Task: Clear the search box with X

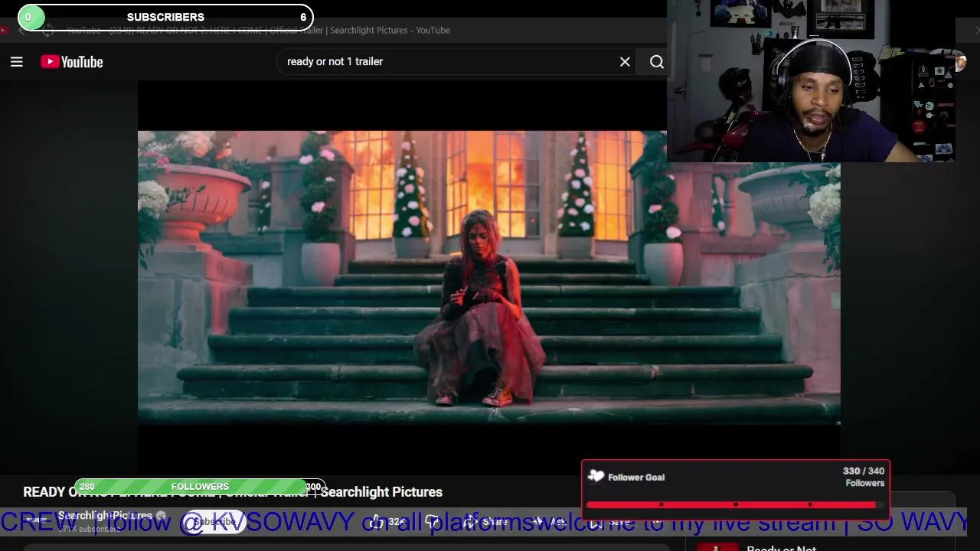Action: click(625, 62)
